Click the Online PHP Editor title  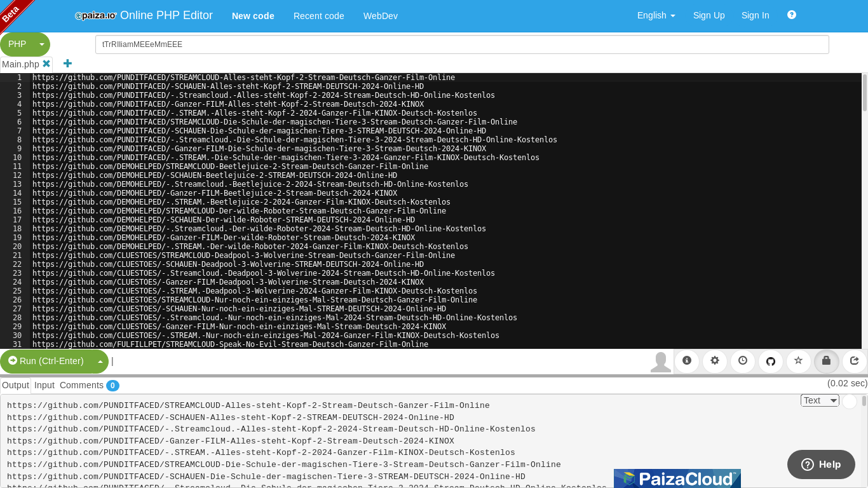(166, 16)
